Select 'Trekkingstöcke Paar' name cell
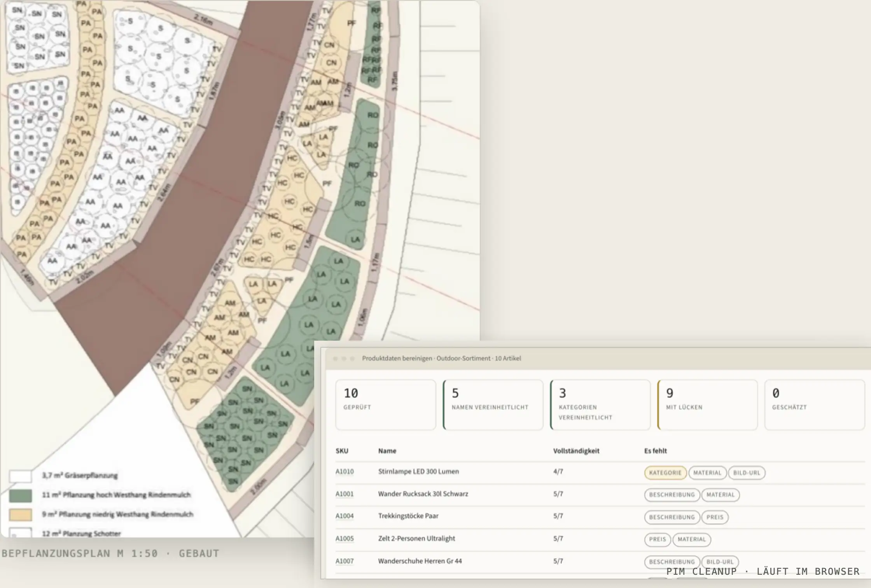Image resolution: width=871 pixels, height=588 pixels. 408,516
